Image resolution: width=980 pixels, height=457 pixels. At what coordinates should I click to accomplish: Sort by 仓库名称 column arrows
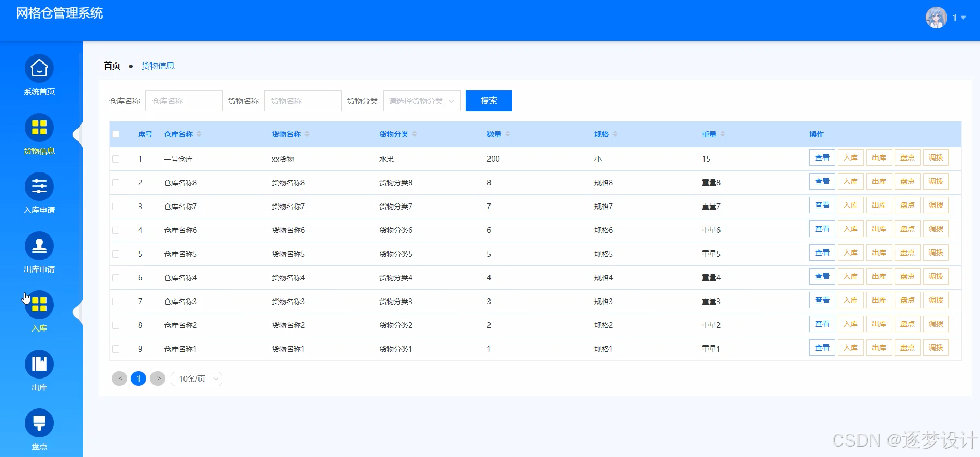coord(199,134)
